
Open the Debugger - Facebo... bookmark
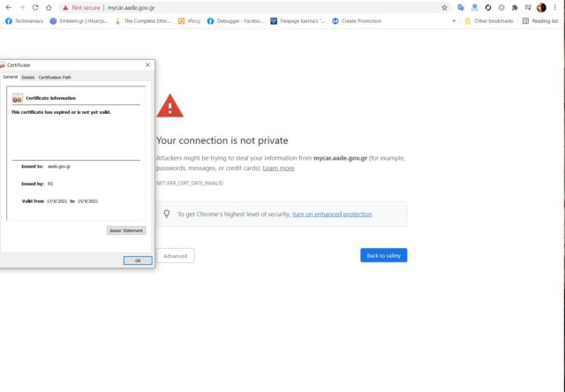click(x=236, y=21)
